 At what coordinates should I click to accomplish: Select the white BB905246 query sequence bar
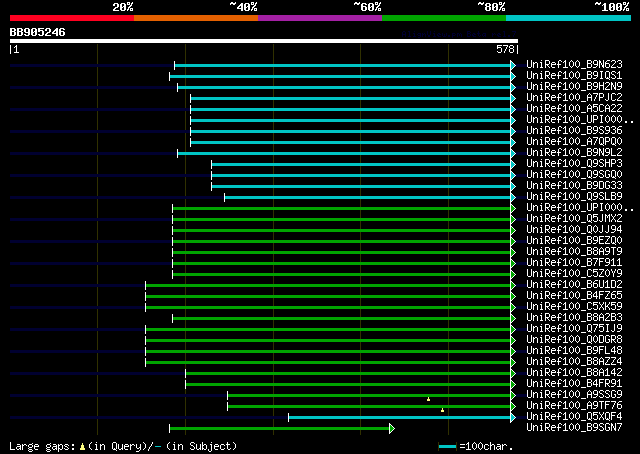264,41
